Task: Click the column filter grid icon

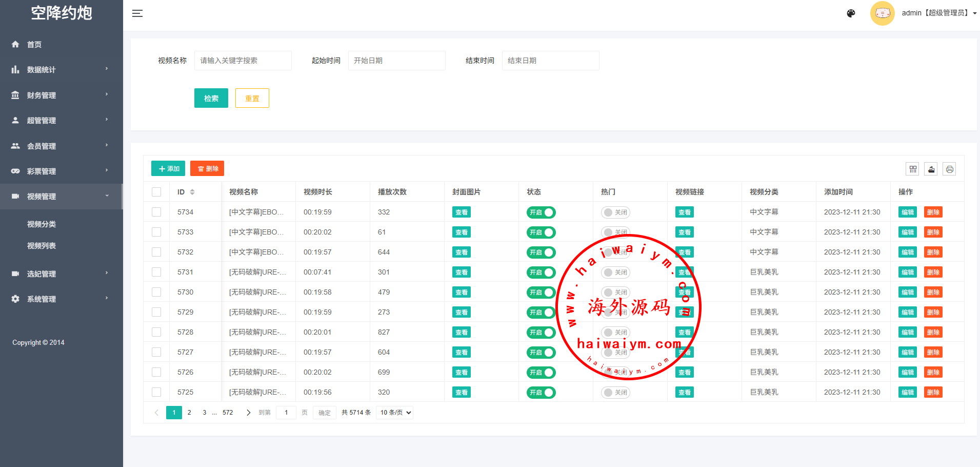Action: [x=913, y=169]
